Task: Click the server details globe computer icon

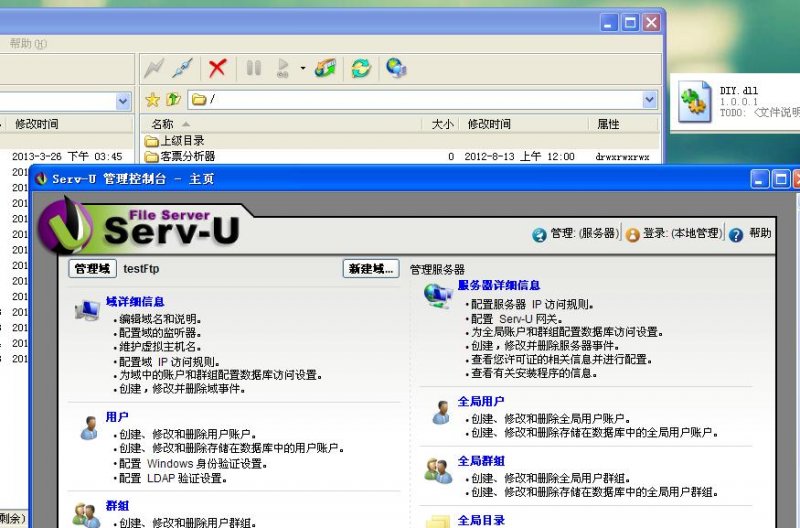Action: (x=438, y=296)
